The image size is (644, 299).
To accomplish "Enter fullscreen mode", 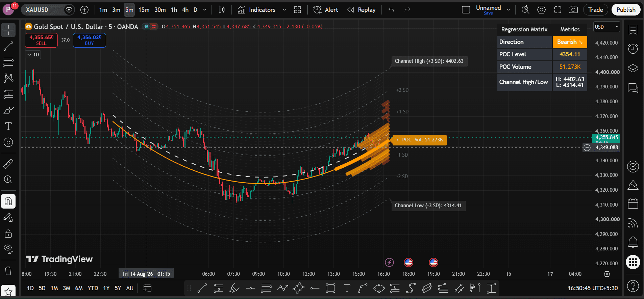I will coord(558,10).
